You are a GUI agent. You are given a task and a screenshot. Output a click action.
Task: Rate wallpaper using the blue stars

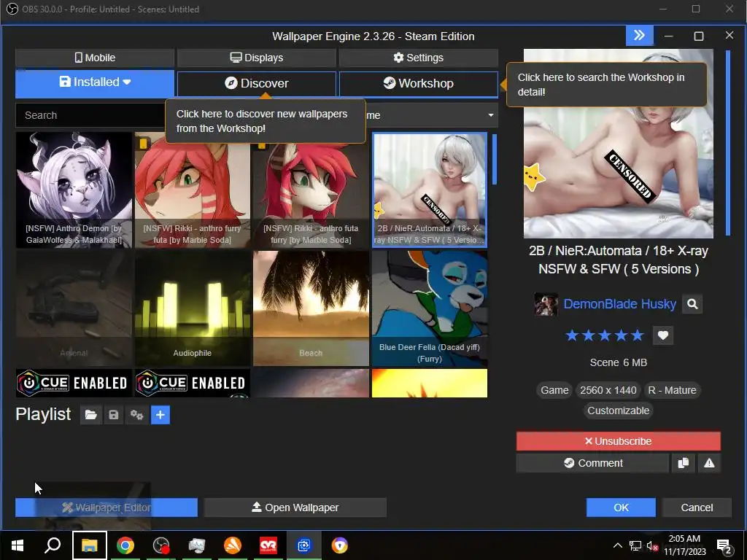pyautogui.click(x=605, y=335)
